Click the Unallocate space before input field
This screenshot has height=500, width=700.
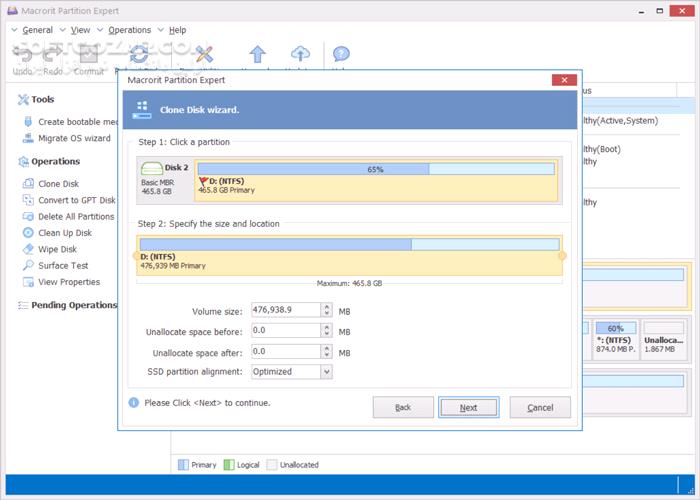(x=286, y=330)
